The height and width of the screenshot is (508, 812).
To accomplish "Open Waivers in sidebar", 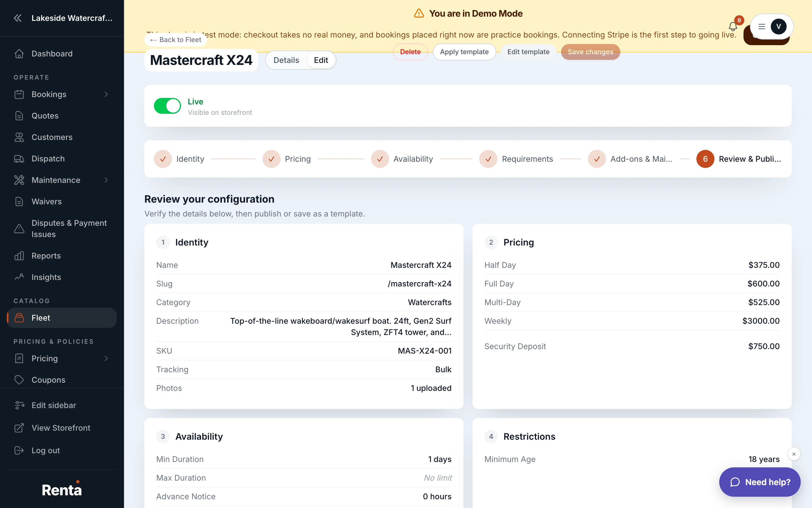I will tap(62, 202).
